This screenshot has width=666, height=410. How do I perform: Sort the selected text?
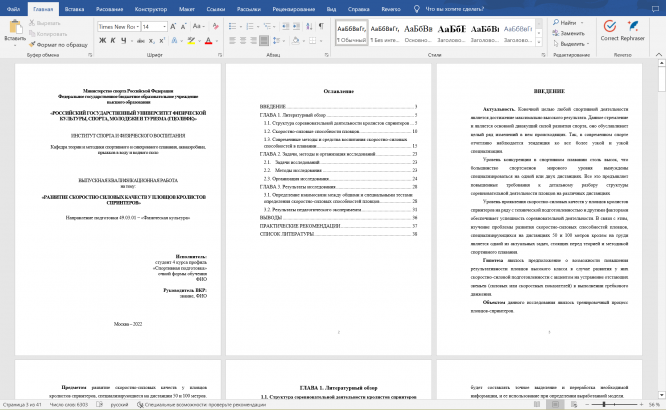309,26
